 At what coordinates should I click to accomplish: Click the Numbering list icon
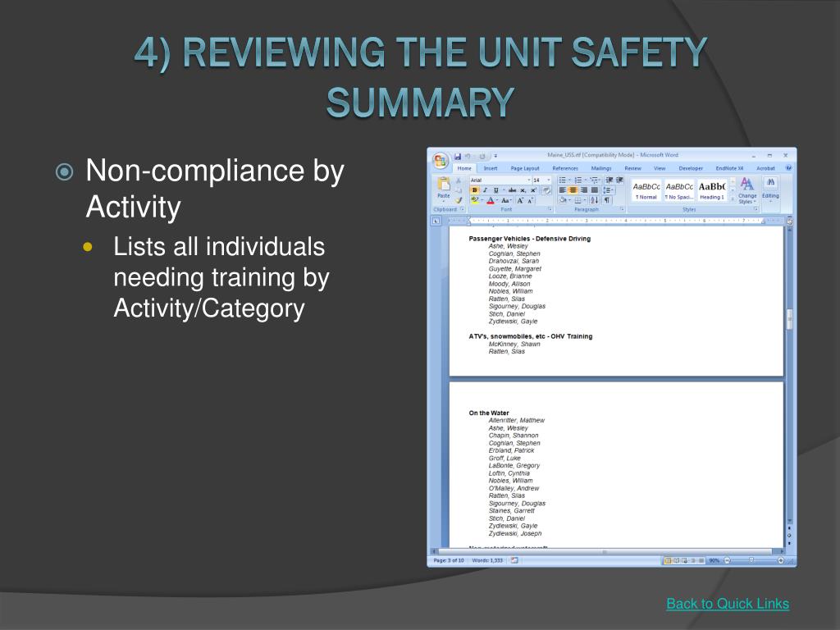tap(578, 180)
